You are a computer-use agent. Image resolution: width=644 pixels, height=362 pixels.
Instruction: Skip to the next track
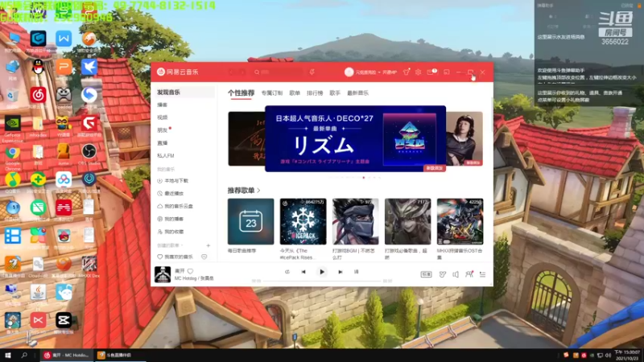tap(340, 272)
